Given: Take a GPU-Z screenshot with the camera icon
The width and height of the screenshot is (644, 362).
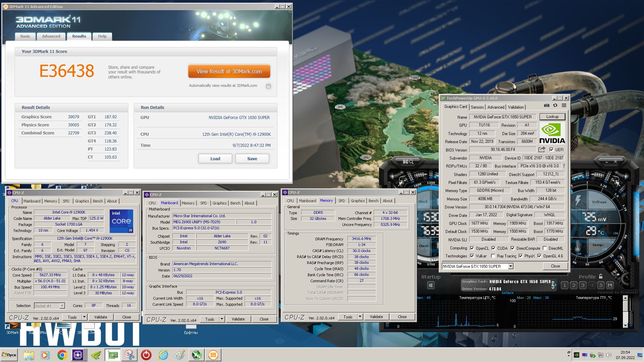Looking at the screenshot, I should [546, 105].
